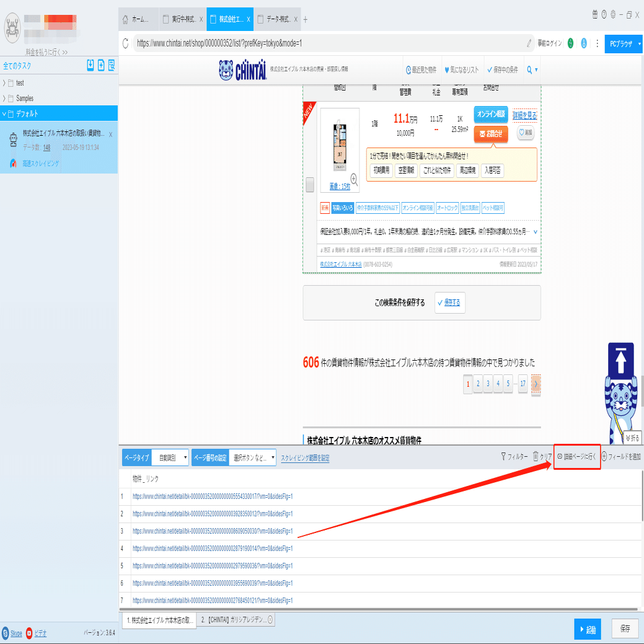Image resolution: width=644 pixels, height=644 pixels.
Task: Tick the property selection checkbox
Action: [x=310, y=185]
